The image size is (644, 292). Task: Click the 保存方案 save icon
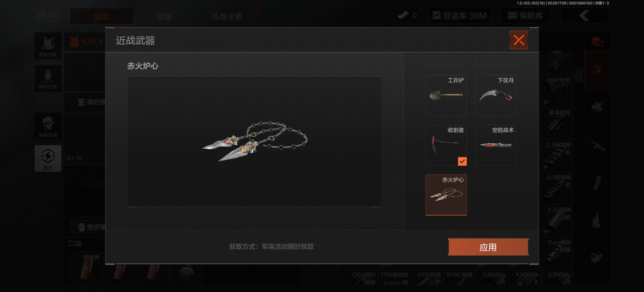(48, 78)
